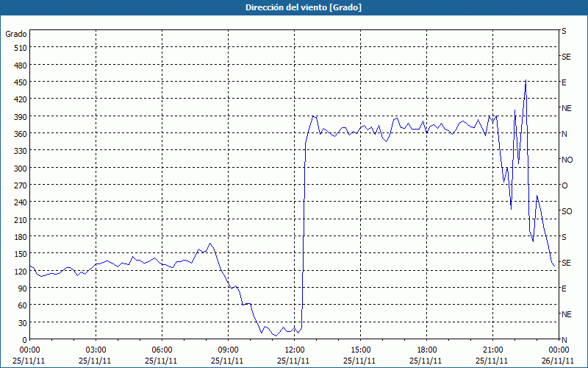588x368 pixels.
Task: Click the 180 value on the left axis
Action: (21, 237)
